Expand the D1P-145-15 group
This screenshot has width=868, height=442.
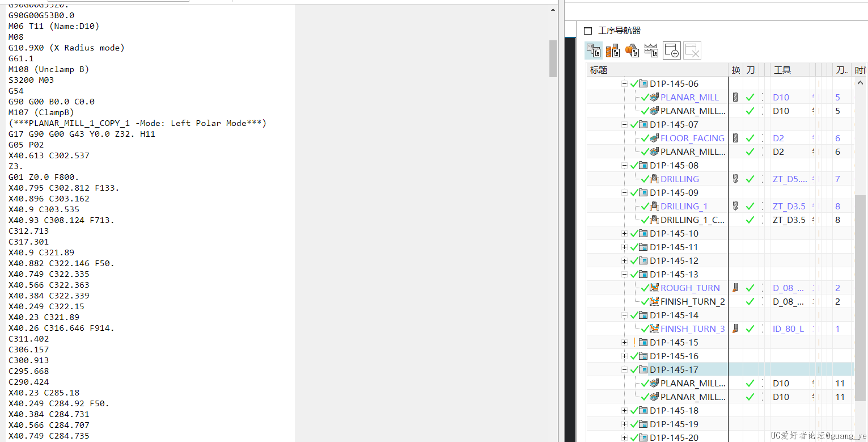click(625, 342)
